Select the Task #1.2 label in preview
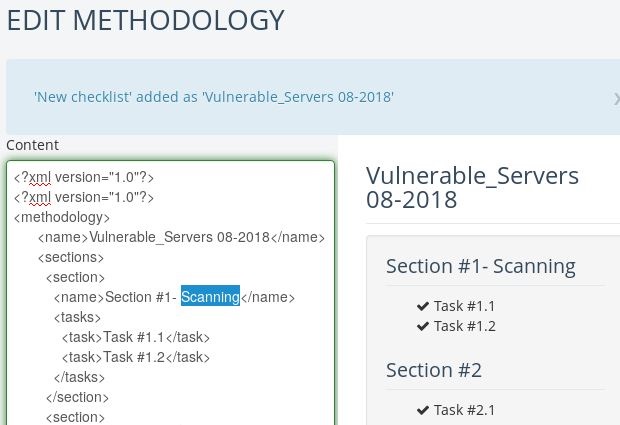 (464, 326)
